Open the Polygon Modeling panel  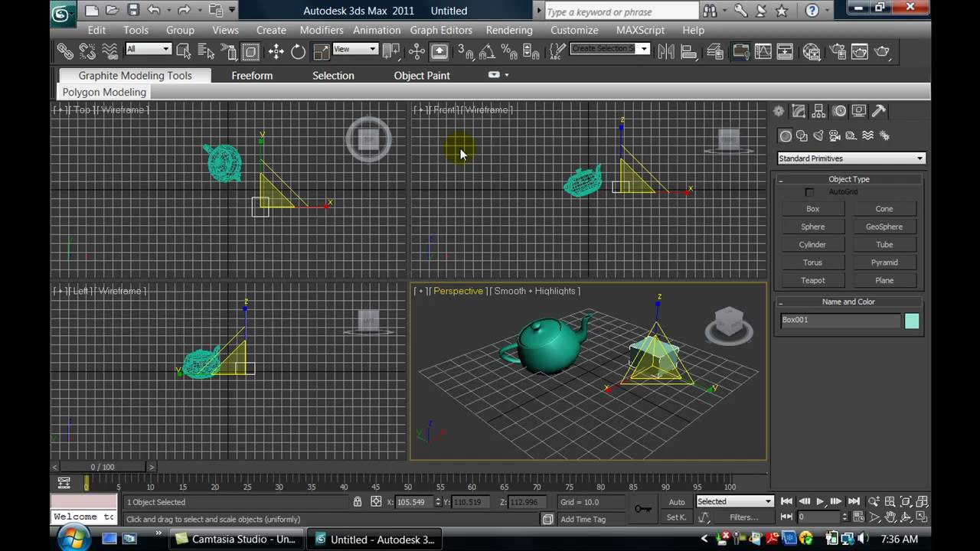pos(104,92)
